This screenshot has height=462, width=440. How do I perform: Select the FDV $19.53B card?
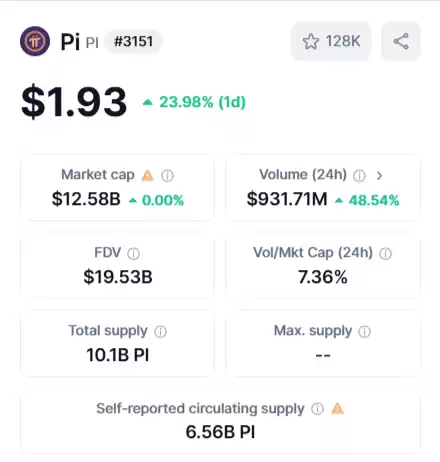[117, 265]
